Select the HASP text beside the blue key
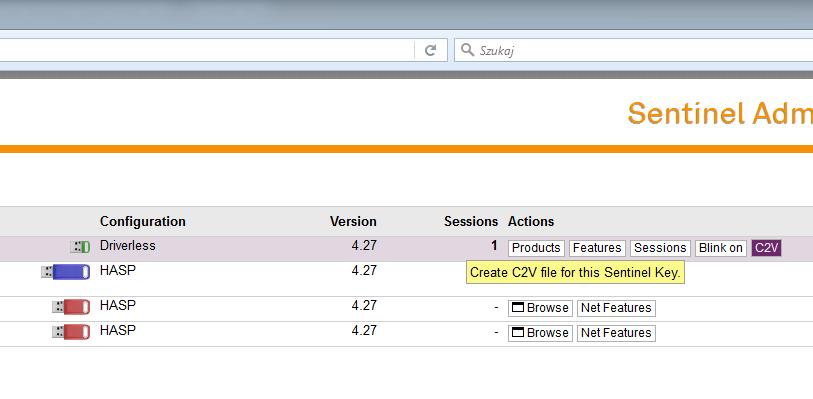The image size is (813, 399). coord(118,270)
